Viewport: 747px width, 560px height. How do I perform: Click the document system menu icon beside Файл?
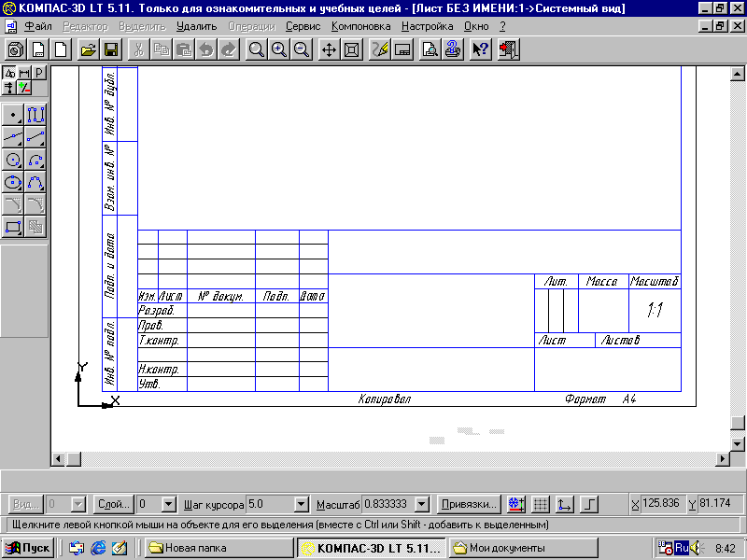tap(11, 26)
